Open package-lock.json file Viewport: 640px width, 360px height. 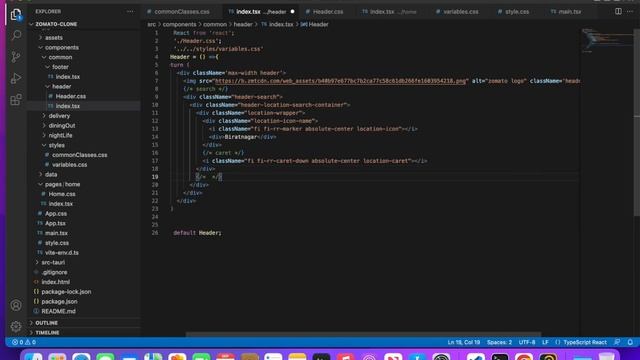[x=66, y=292]
